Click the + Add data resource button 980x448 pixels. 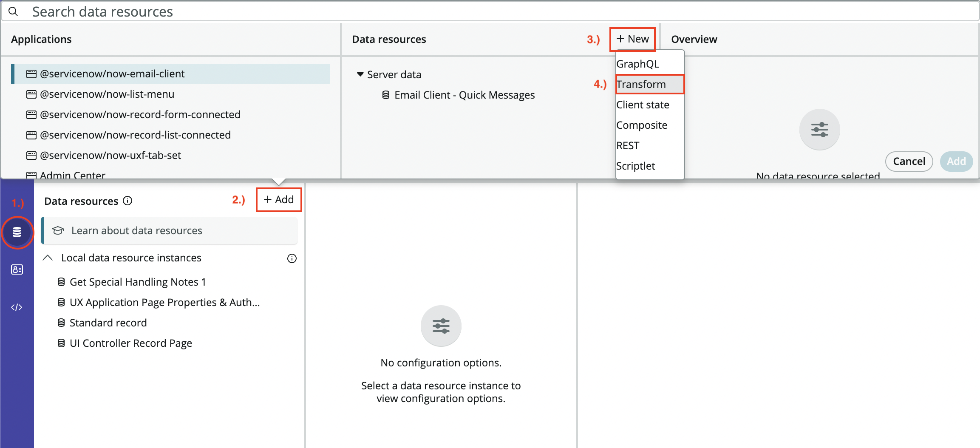279,200
